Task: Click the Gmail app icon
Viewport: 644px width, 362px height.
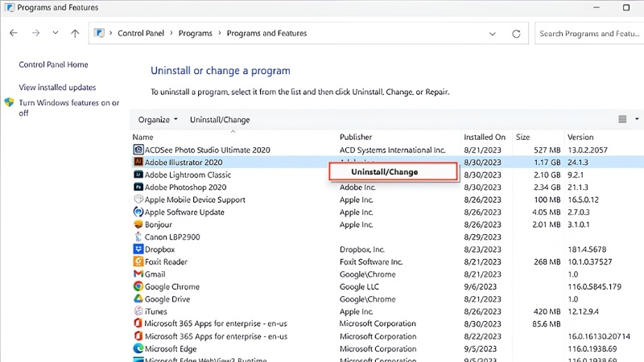Action: pos(138,274)
